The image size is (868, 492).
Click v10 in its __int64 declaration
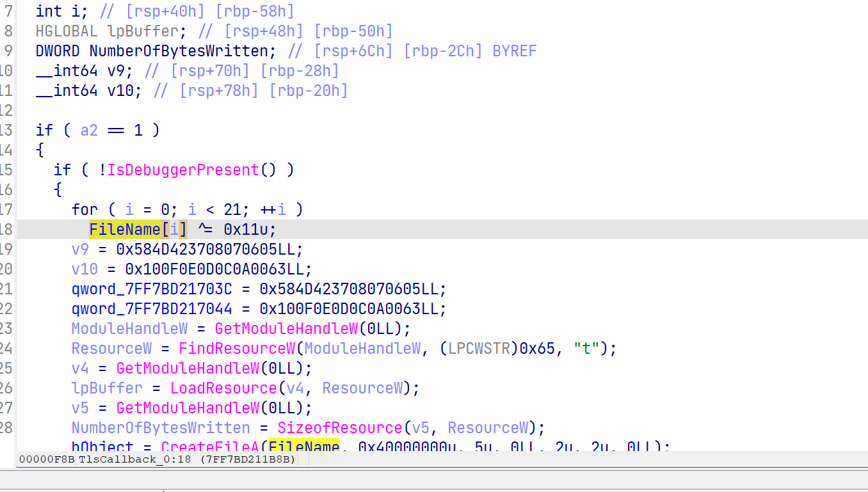pyautogui.click(x=120, y=90)
